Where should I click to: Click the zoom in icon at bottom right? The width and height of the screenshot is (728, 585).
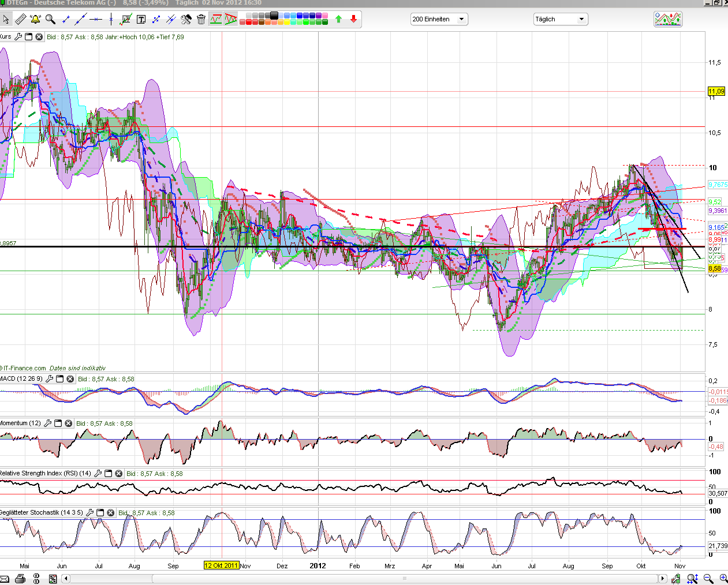click(723, 579)
